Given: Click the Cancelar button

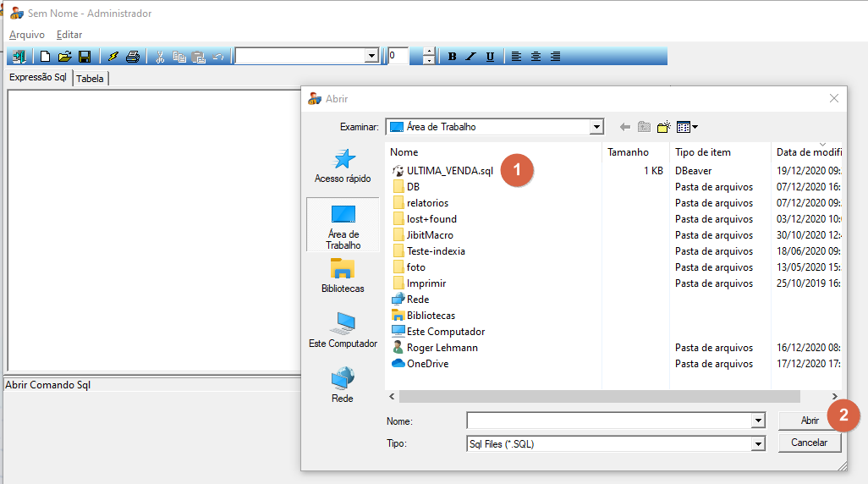Looking at the screenshot, I should point(810,443).
